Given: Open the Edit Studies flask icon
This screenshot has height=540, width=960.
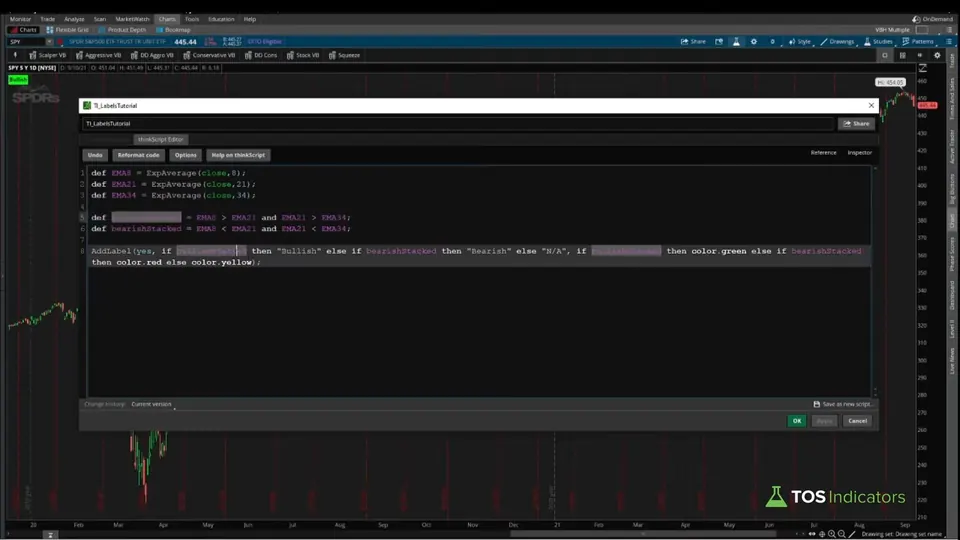Looking at the screenshot, I should (x=736, y=42).
